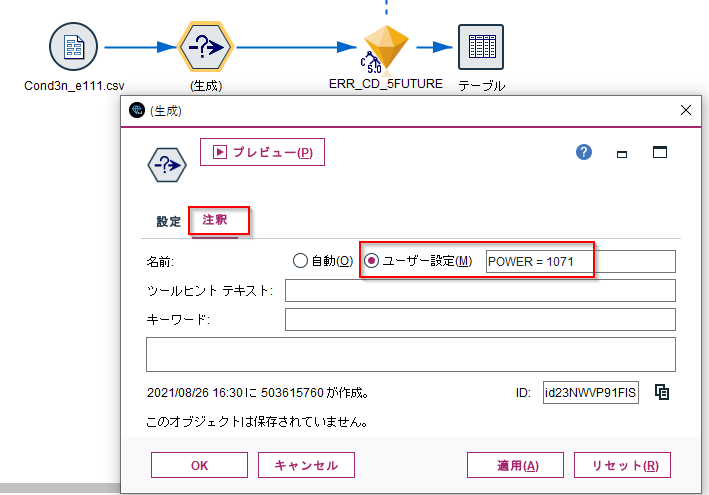This screenshot has width=709, height=495.
Task: Click the 名前: label
Action: pyautogui.click(x=160, y=262)
